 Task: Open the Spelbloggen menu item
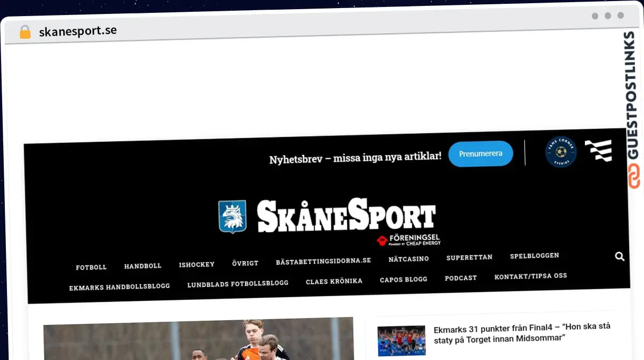(535, 256)
